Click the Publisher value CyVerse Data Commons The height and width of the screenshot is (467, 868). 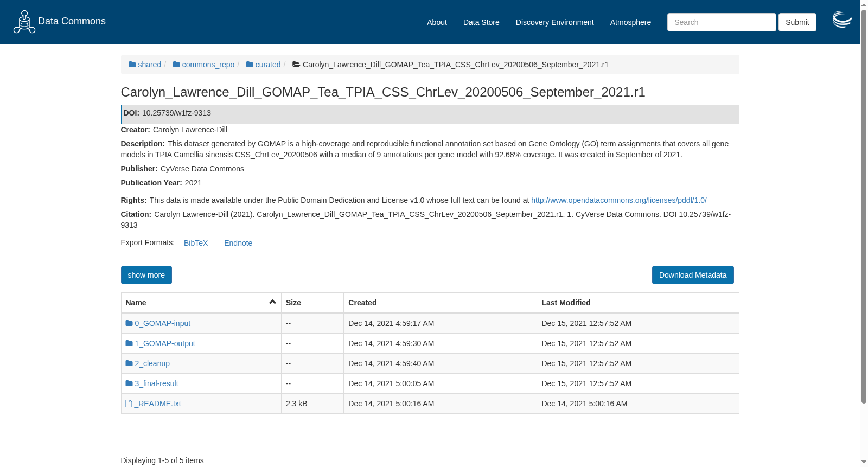[x=202, y=169]
